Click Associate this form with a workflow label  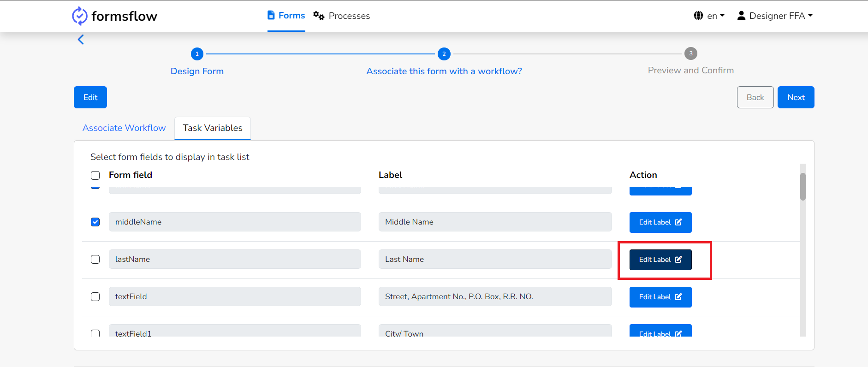pyautogui.click(x=444, y=71)
